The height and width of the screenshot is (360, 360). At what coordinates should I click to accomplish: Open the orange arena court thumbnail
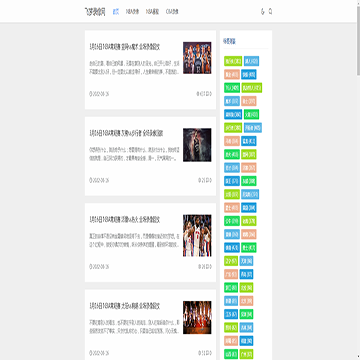tap(197, 317)
